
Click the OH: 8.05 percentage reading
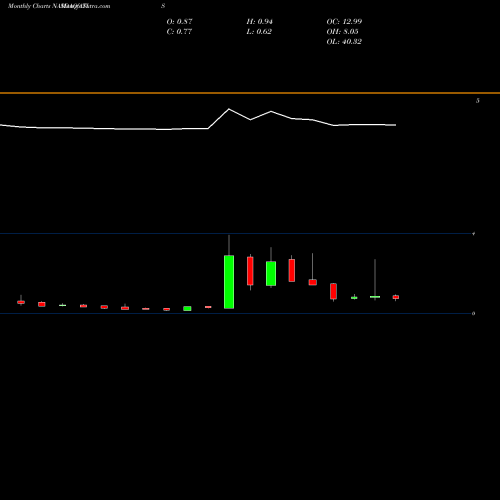342,32
